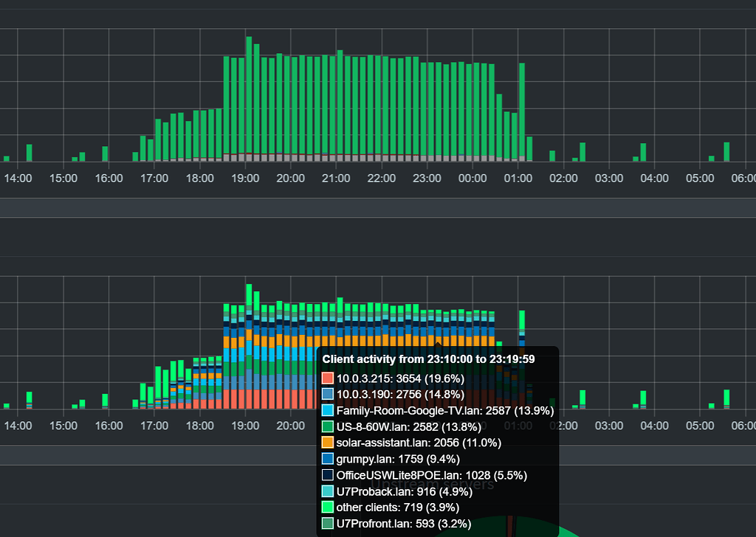
Task: Click the Client activity tooltip title
Action: coord(427,359)
